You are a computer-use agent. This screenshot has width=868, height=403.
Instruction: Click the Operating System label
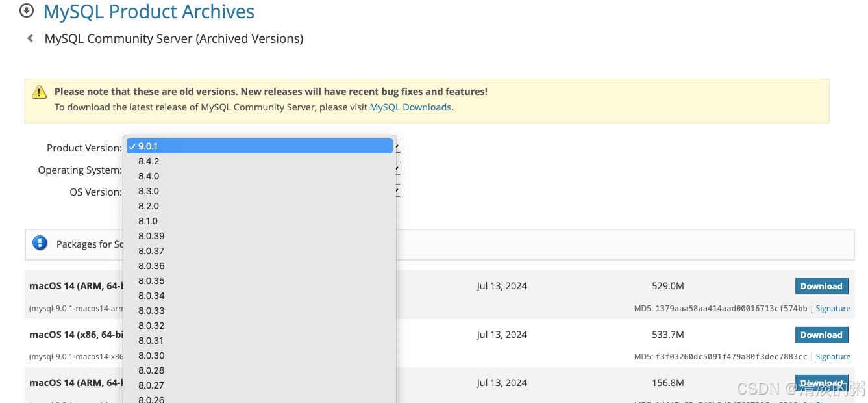coord(80,170)
